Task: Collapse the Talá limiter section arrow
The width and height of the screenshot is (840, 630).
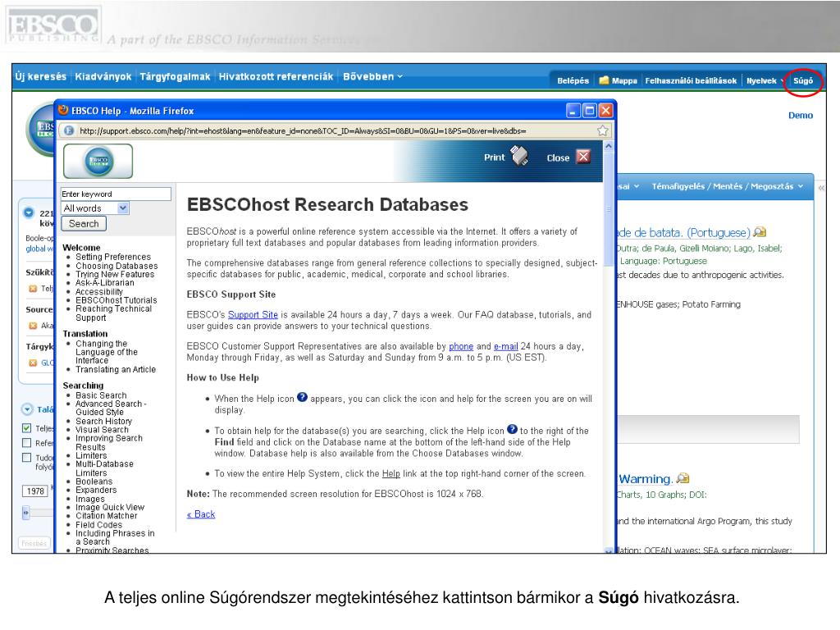Action: tap(27, 409)
